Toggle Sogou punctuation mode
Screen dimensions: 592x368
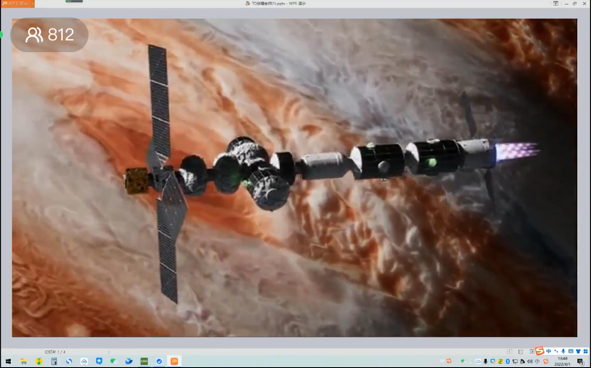pos(556,351)
